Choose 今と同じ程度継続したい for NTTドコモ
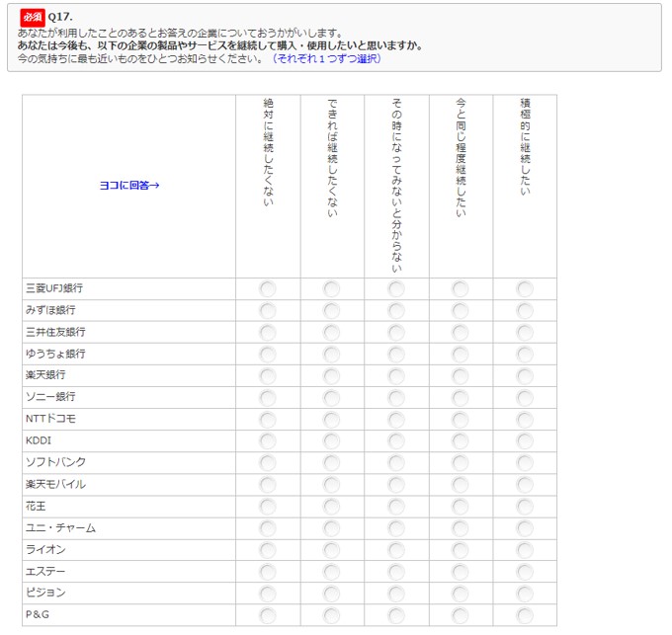The height and width of the screenshot is (635, 672). [461, 419]
